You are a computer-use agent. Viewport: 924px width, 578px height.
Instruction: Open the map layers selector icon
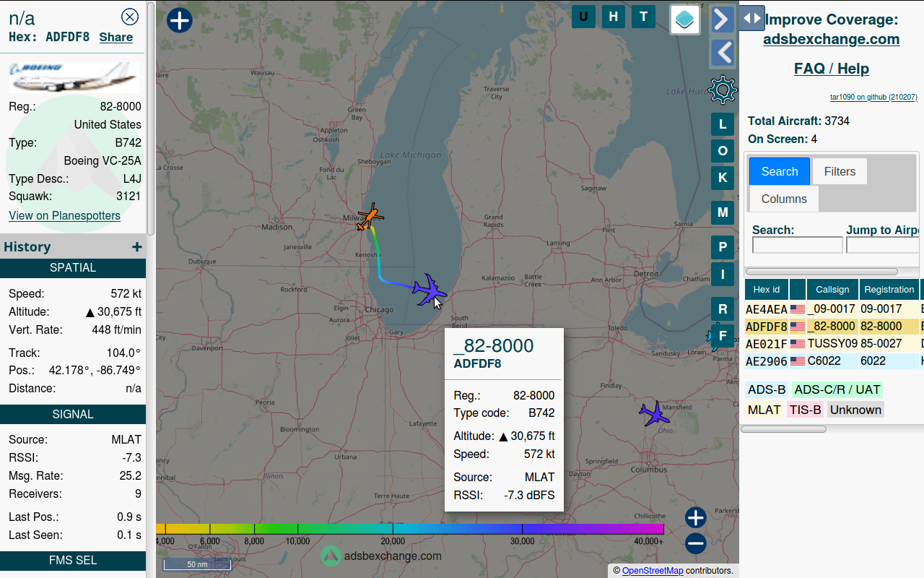[685, 20]
